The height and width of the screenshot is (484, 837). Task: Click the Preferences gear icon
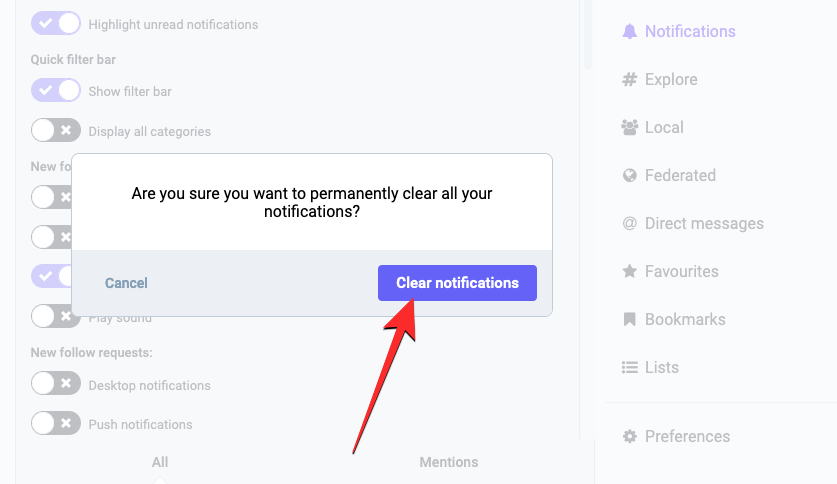(629, 437)
